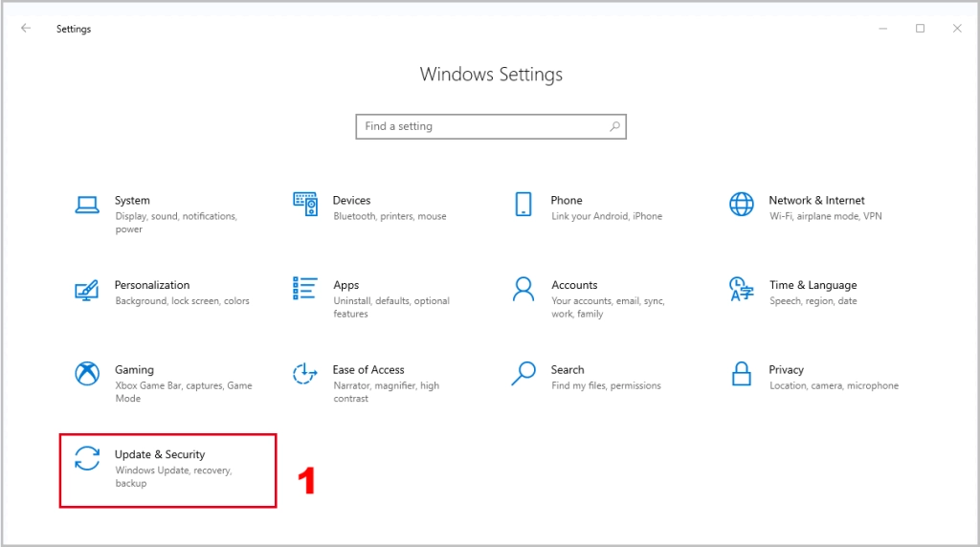
Task: Select the Search magnifier category icon
Action: pos(523,373)
